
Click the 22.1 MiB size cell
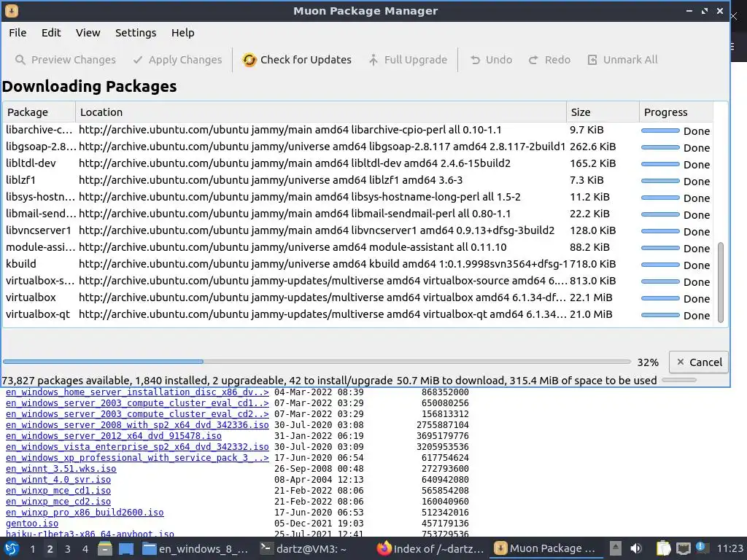(x=591, y=297)
